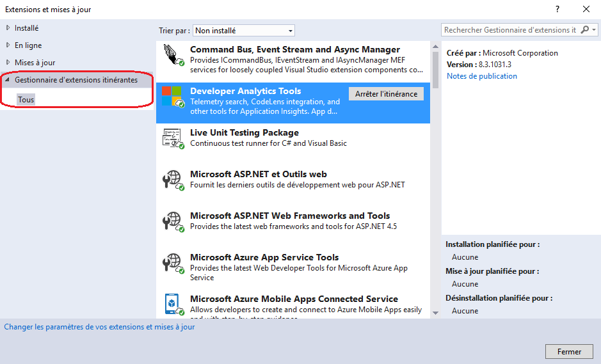Open Changer les paramètres extensions link
601x364 pixels.
(x=100, y=327)
